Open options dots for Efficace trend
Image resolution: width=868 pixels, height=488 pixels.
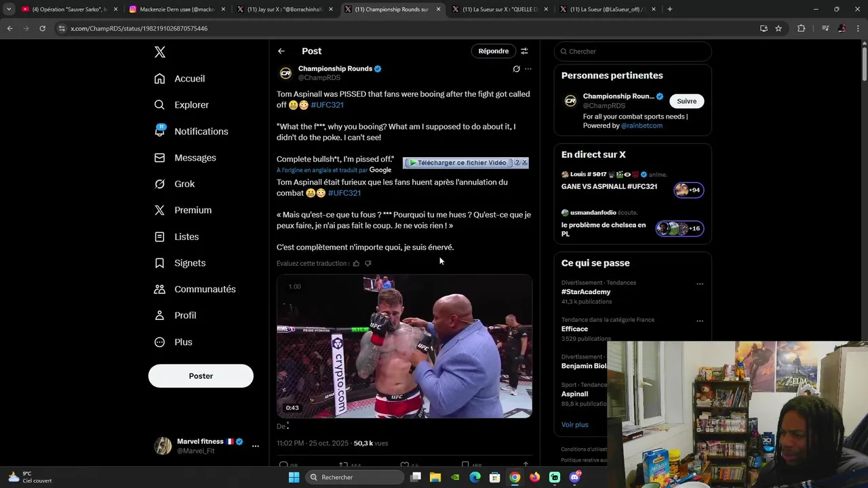[x=700, y=321]
